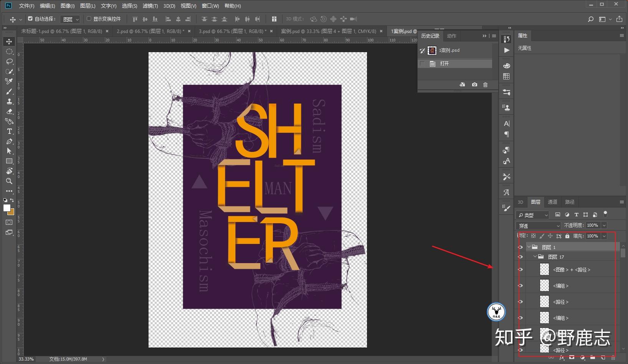Hide the 图层 1 group layer
The height and width of the screenshot is (364, 628).
pos(520,247)
